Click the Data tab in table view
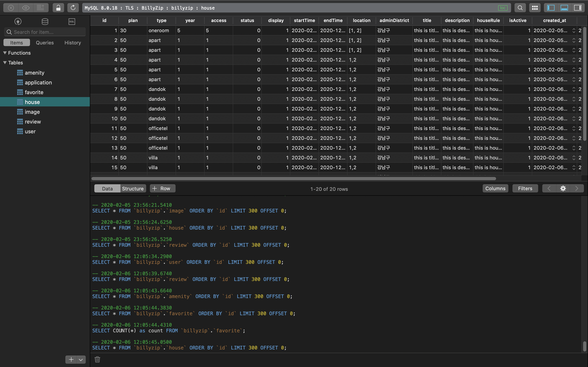588x367 pixels. [x=107, y=188]
